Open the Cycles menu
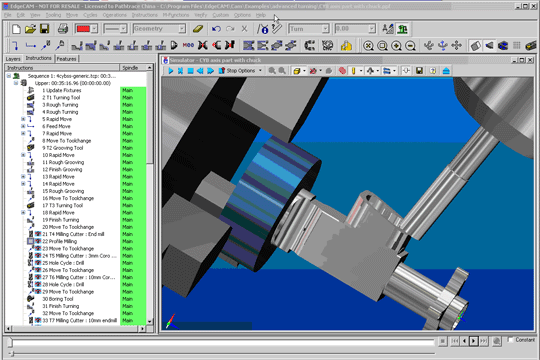 pos(90,15)
